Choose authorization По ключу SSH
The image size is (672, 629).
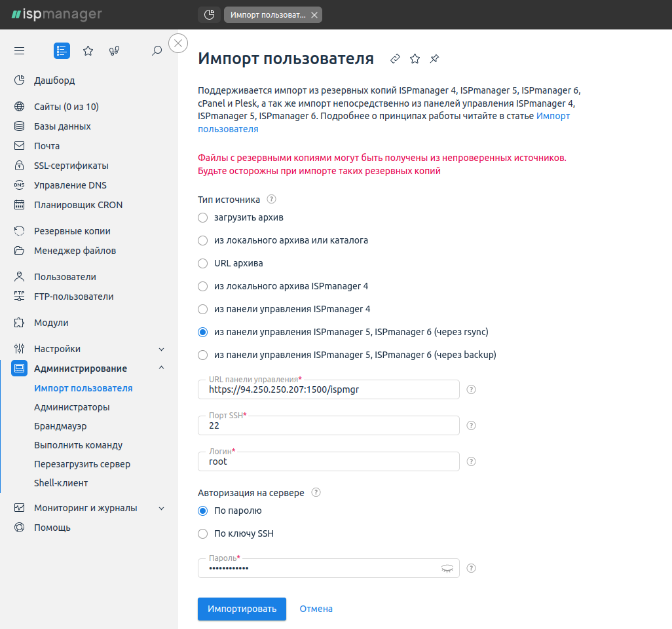[x=203, y=534]
